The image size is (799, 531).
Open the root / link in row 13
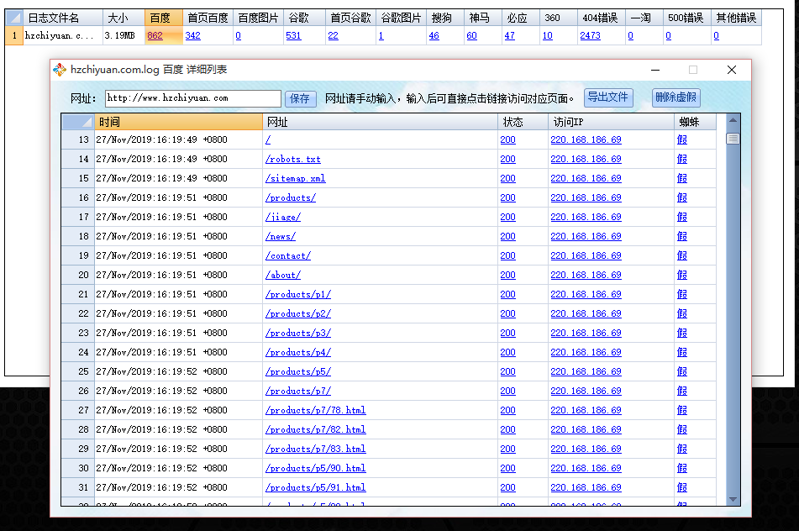[x=268, y=140]
